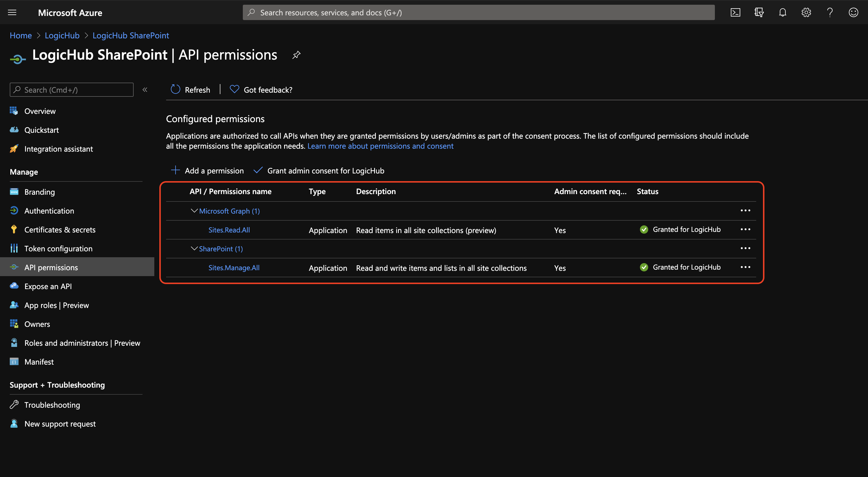Focus the Search resources, services, and docs field
The width and height of the screenshot is (868, 477).
tap(479, 12)
